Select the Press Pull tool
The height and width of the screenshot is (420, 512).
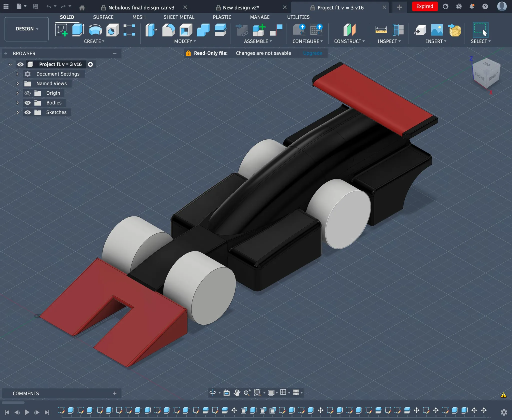pyautogui.click(x=151, y=30)
